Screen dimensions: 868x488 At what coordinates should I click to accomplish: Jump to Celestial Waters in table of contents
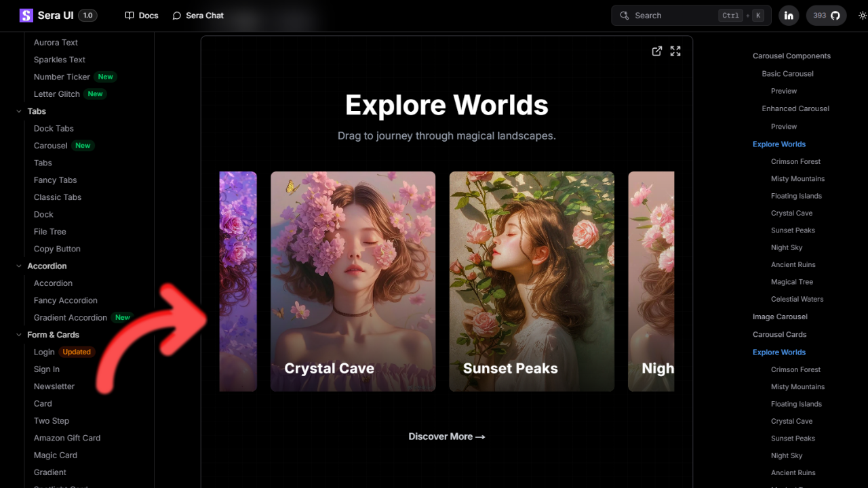797,299
